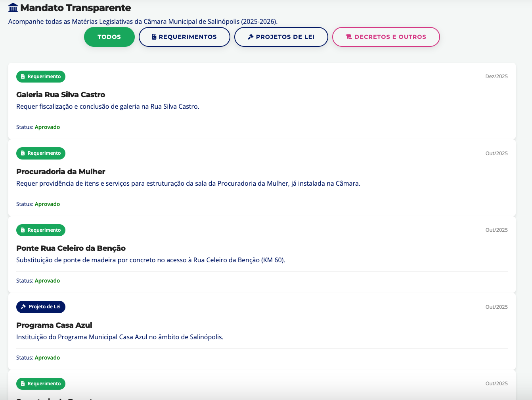The height and width of the screenshot is (400, 532).
Task: Click the Aprovado status of Programa Casa Azul
Action: click(x=47, y=358)
